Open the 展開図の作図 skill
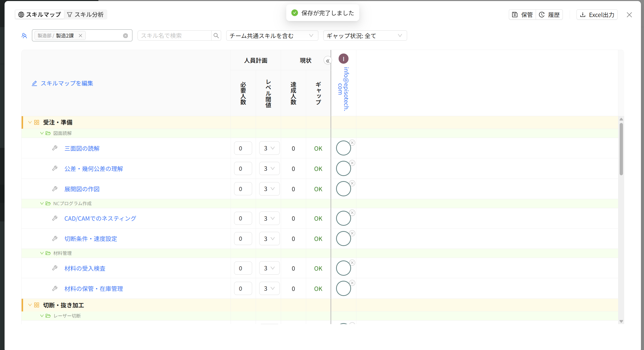644x350 pixels. tap(82, 189)
